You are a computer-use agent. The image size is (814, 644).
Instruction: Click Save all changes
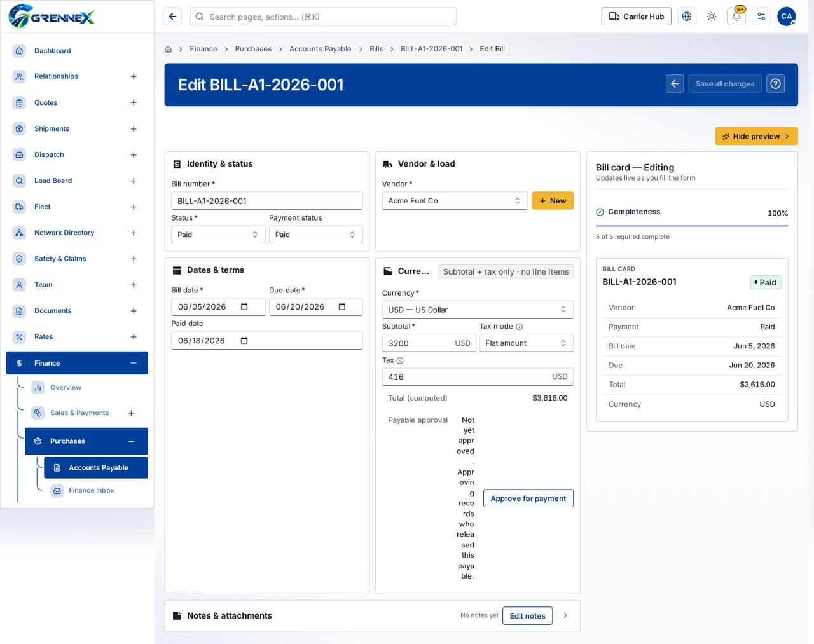[x=725, y=84]
